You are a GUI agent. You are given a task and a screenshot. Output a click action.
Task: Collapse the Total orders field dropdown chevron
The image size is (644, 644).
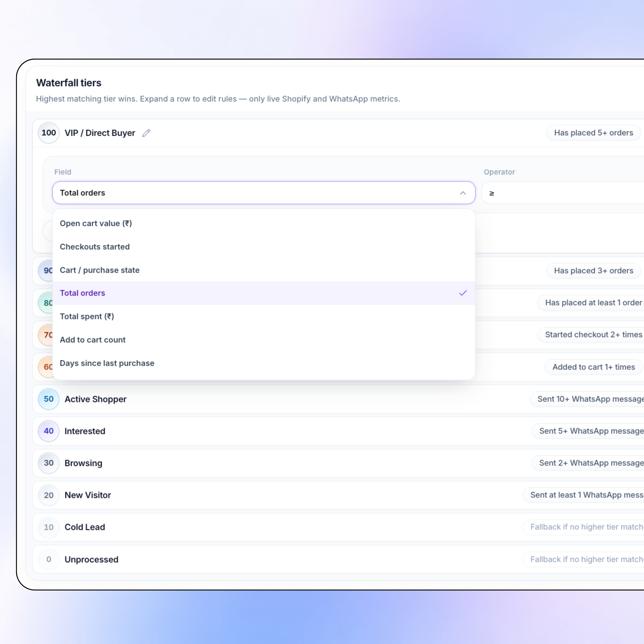coord(463,193)
